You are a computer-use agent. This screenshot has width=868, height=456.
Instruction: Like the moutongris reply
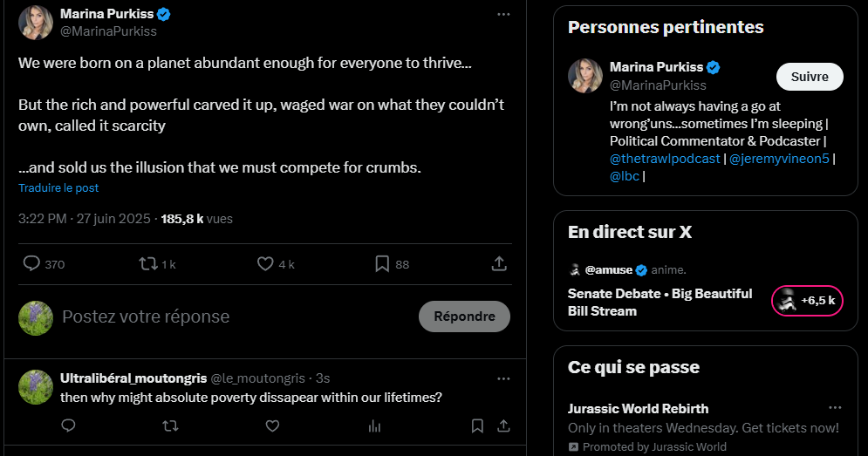(272, 425)
